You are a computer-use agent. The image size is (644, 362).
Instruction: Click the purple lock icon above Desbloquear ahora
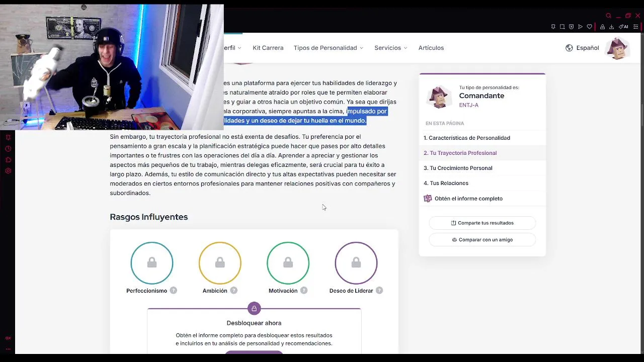click(x=254, y=308)
